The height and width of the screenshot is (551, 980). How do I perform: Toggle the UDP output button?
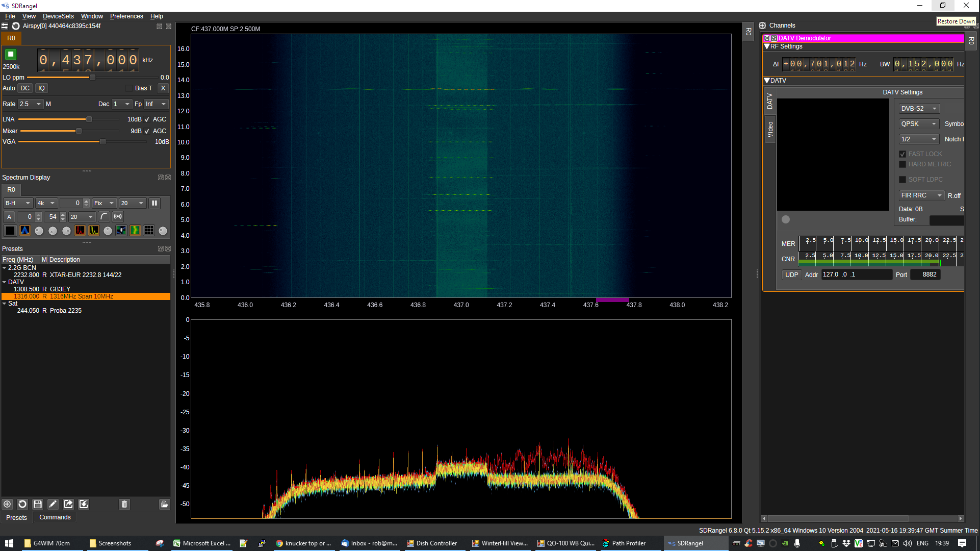[791, 274]
